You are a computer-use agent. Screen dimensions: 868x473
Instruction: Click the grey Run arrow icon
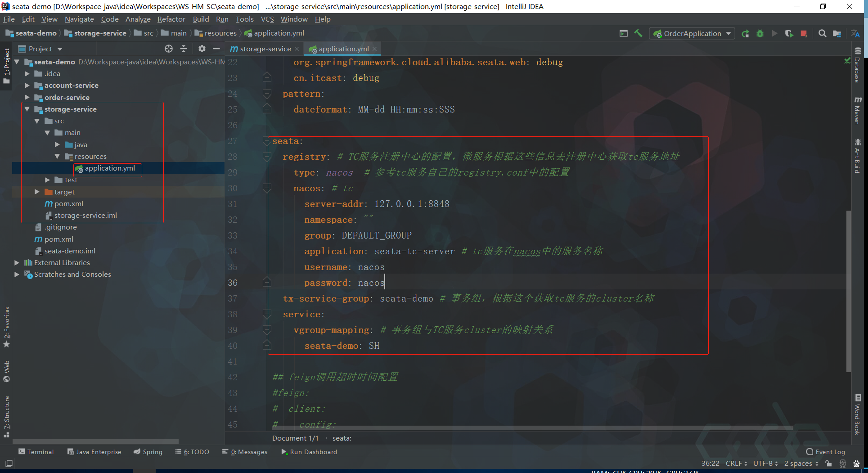774,33
